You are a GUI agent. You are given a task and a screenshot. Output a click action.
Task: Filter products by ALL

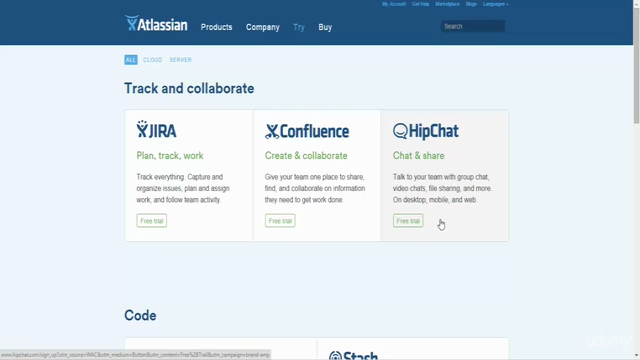click(131, 60)
